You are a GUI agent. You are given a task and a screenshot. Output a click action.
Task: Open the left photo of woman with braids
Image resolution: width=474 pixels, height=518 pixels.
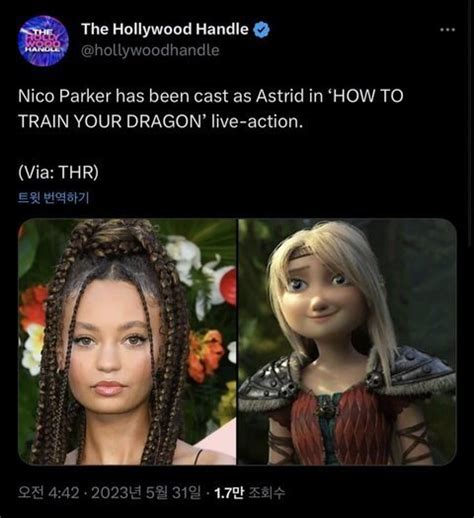pos(127,342)
